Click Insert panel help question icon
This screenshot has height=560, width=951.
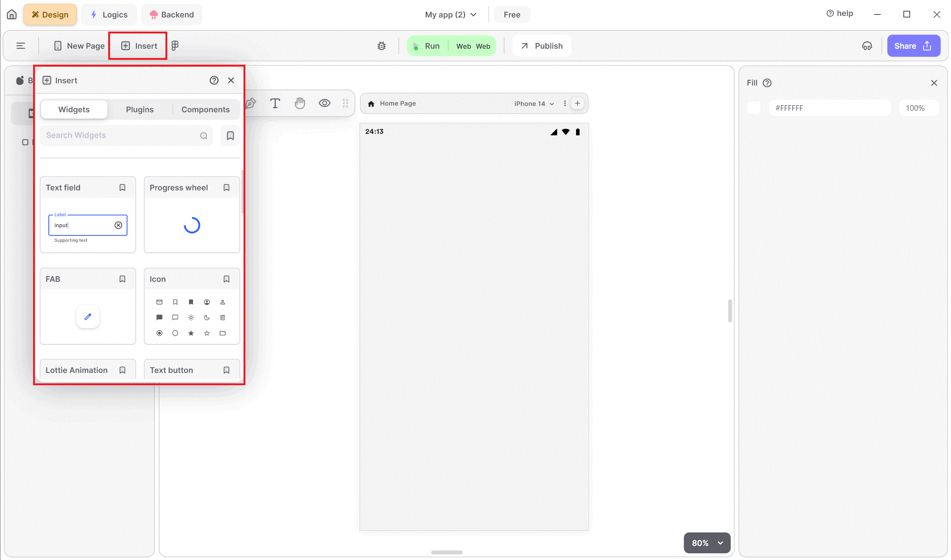pyautogui.click(x=214, y=80)
